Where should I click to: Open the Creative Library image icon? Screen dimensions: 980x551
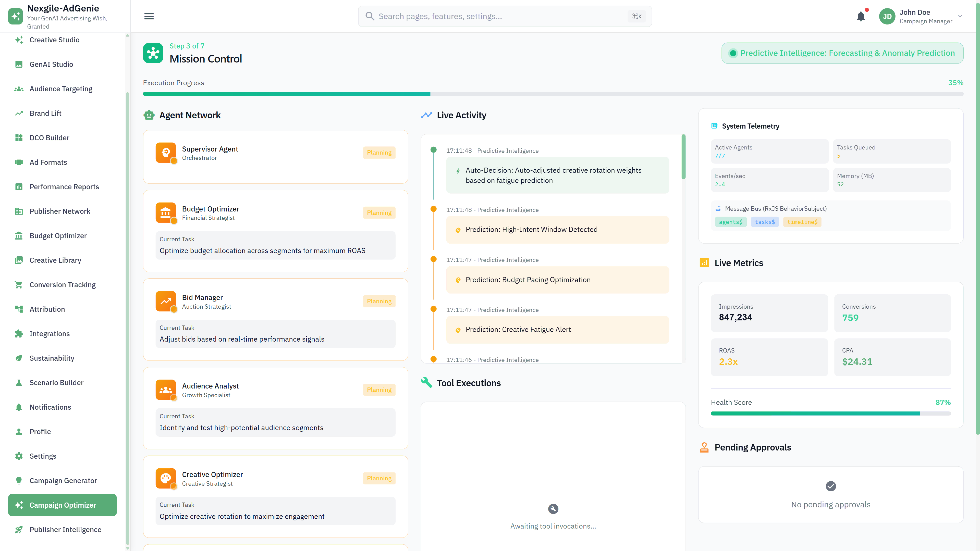19,260
